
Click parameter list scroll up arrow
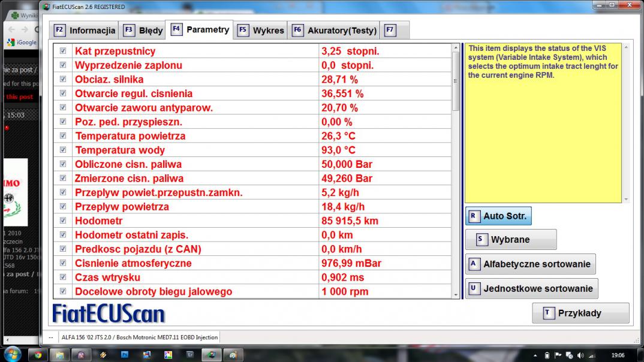[456, 47]
